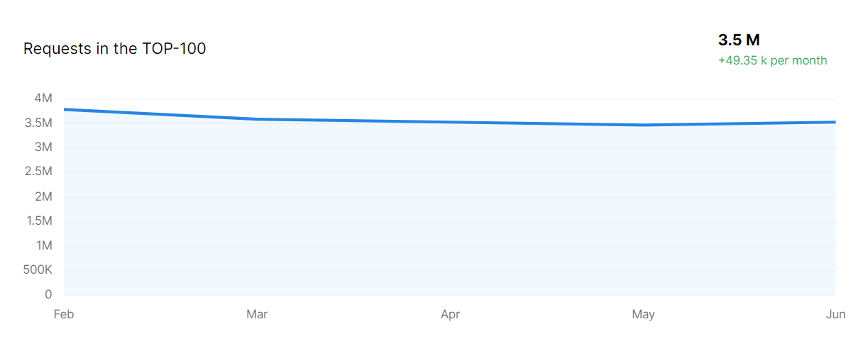Click the blue line's low point above May
This screenshot has width=868, height=346.
(643, 125)
